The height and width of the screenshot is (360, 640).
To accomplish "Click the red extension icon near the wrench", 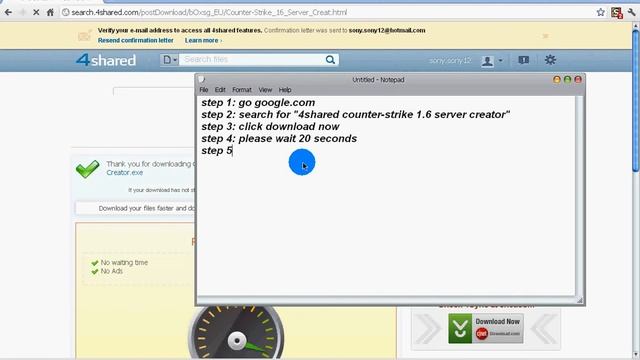I will coord(616,13).
